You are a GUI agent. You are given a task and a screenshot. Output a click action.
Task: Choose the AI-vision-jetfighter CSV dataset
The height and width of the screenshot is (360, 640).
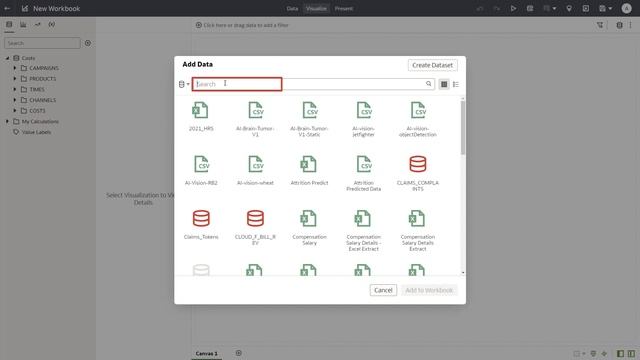(364, 119)
